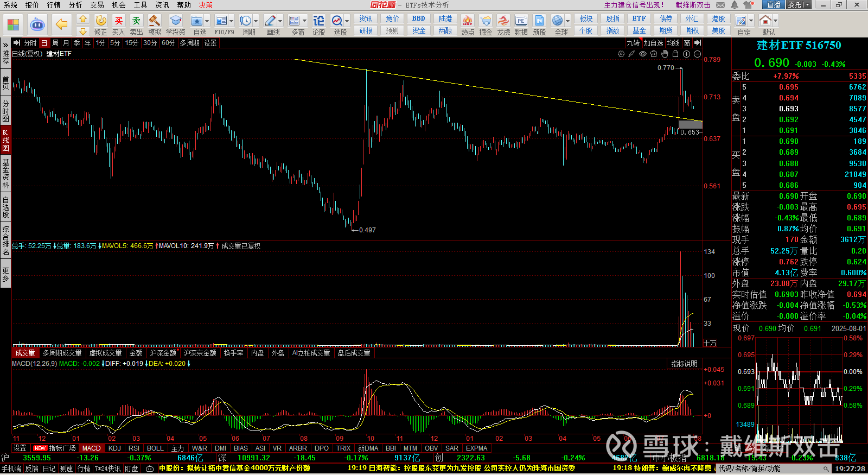Switch chart period to 15分
Image resolution: width=868 pixels, height=475 pixels.
[x=132, y=43]
